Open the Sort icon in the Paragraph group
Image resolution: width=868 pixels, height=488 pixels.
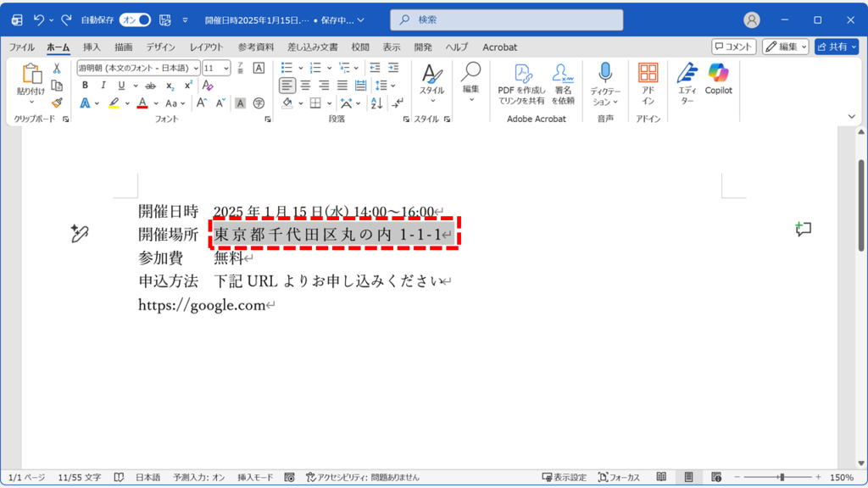[376, 103]
